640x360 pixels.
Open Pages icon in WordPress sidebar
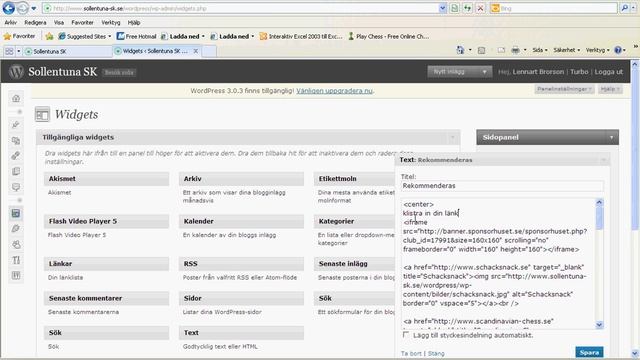click(16, 171)
